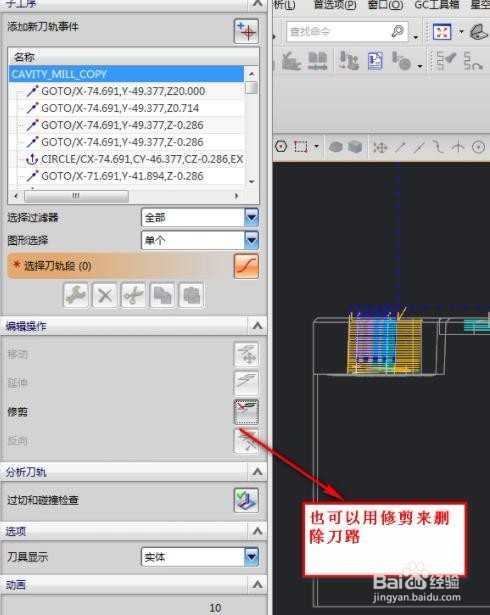Click the 名称 column header
490x615 pixels.
click(x=133, y=57)
